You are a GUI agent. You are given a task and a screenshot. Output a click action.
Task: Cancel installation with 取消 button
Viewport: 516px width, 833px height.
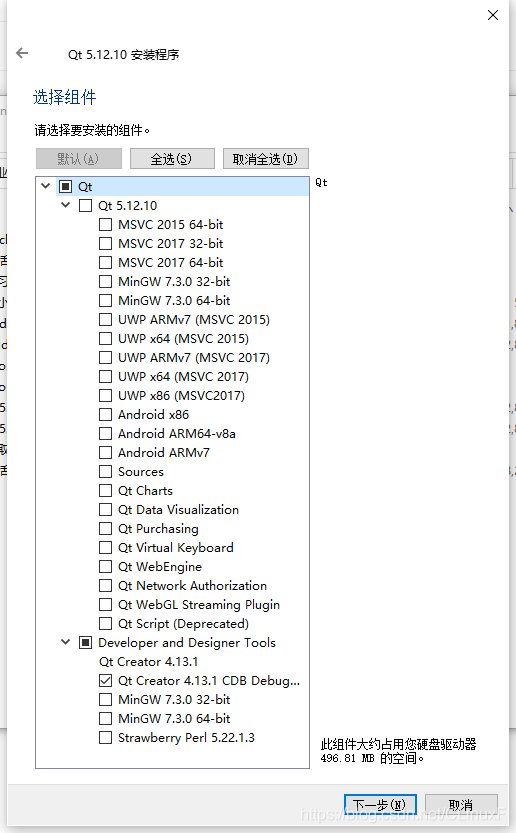click(x=461, y=805)
